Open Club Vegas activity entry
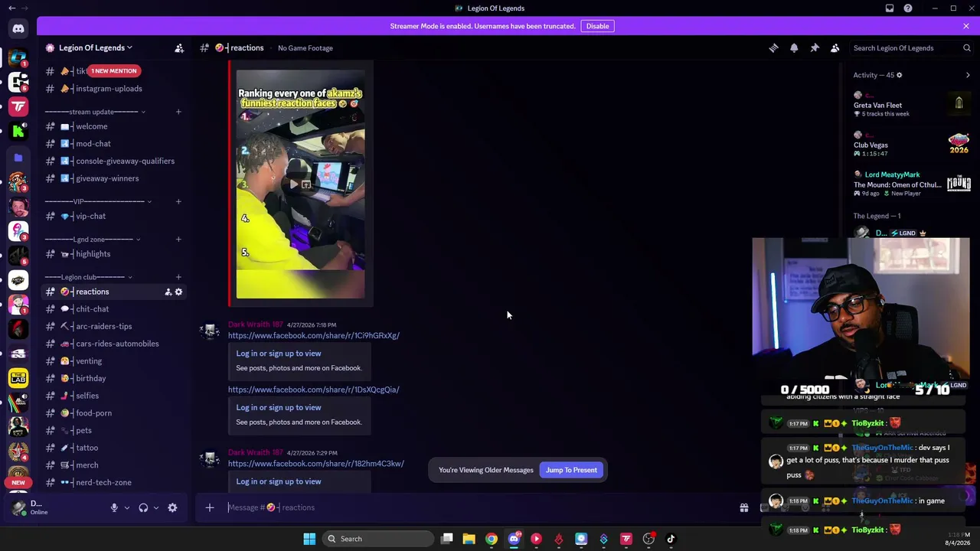Image resolution: width=980 pixels, height=551 pixels. [912, 145]
